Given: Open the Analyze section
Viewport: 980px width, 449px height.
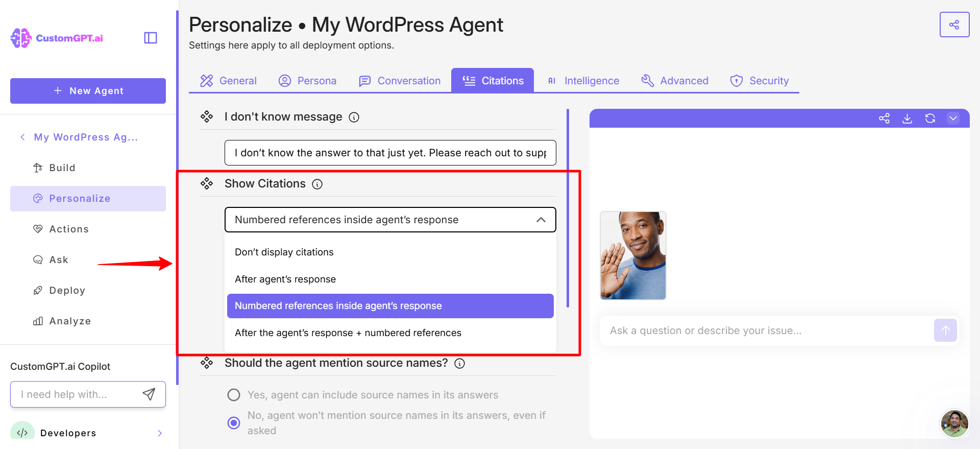Looking at the screenshot, I should (88, 321).
